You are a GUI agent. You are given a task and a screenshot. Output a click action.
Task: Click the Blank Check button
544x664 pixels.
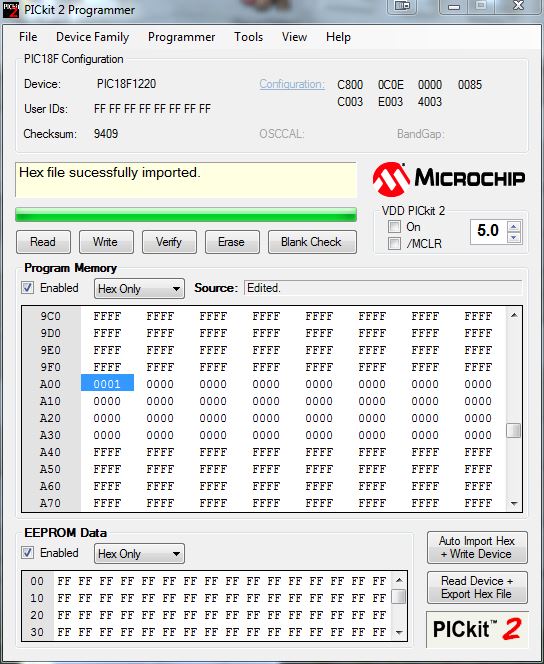[312, 242]
